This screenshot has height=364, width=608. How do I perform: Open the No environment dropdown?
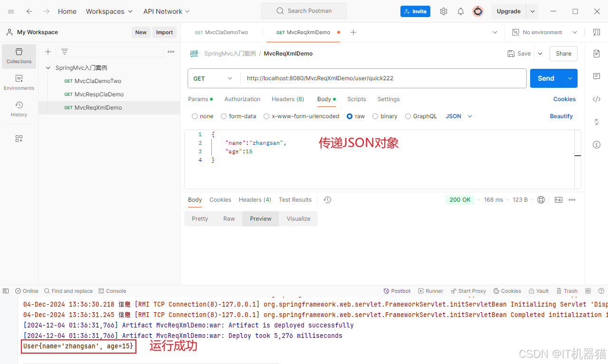tap(544, 32)
